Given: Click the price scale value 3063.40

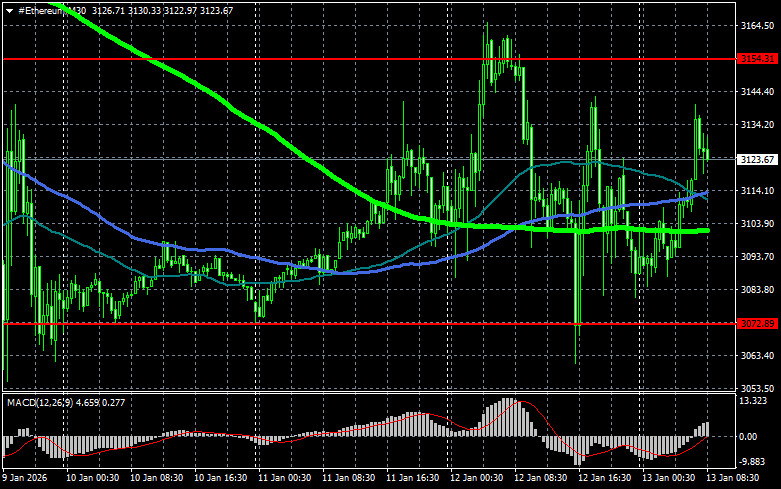Looking at the screenshot, I should [758, 356].
